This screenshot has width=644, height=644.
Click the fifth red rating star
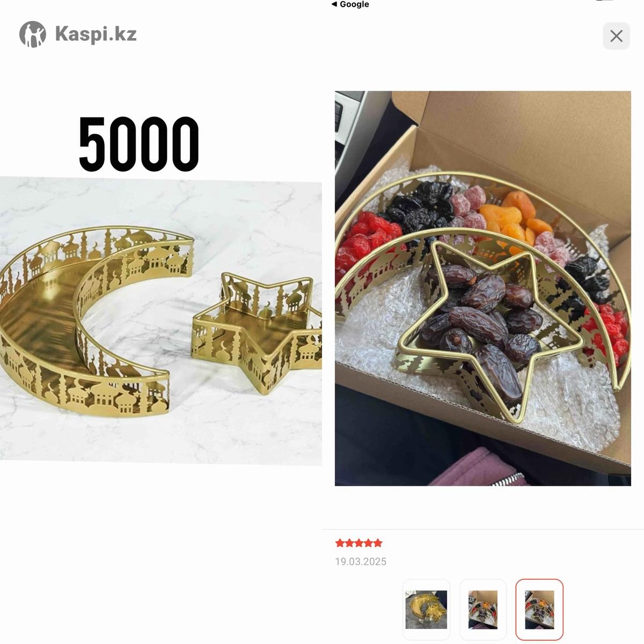pyautogui.click(x=378, y=543)
